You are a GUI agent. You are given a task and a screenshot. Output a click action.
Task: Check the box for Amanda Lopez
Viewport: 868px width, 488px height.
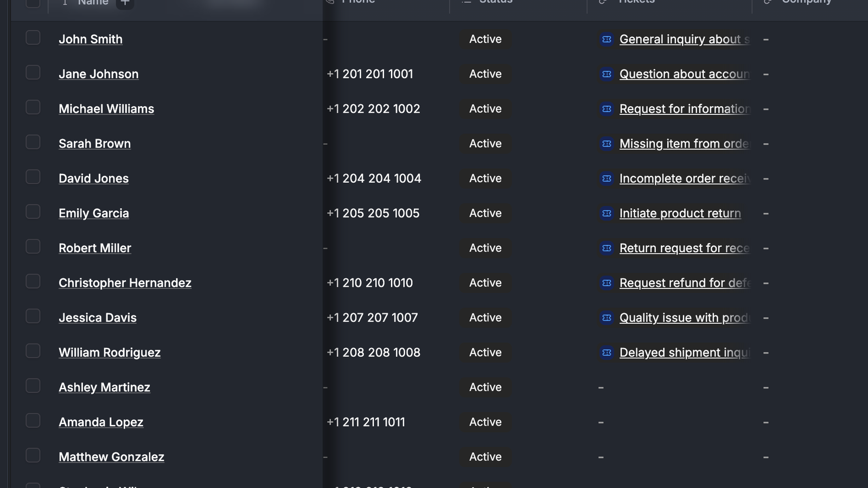(33, 420)
